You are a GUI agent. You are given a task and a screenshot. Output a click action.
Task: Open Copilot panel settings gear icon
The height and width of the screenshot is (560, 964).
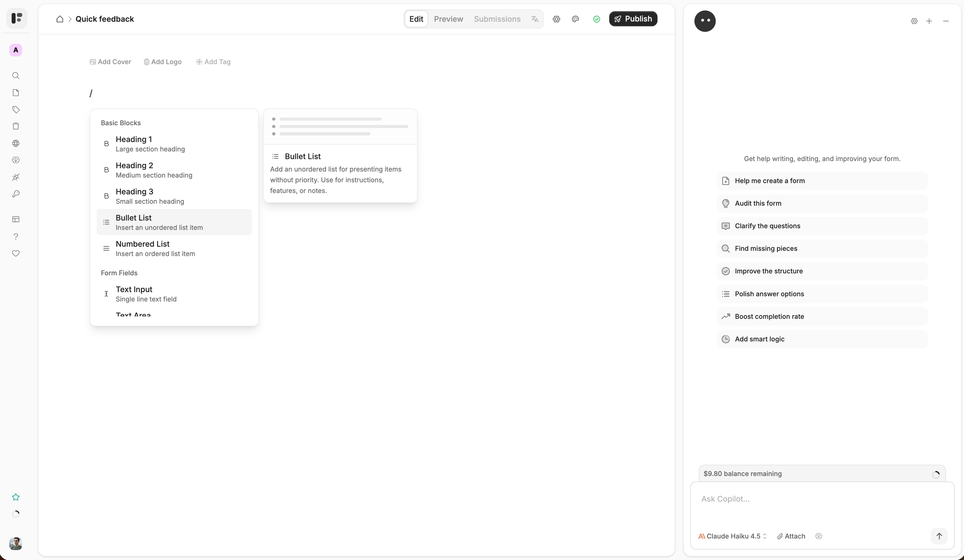914,21
